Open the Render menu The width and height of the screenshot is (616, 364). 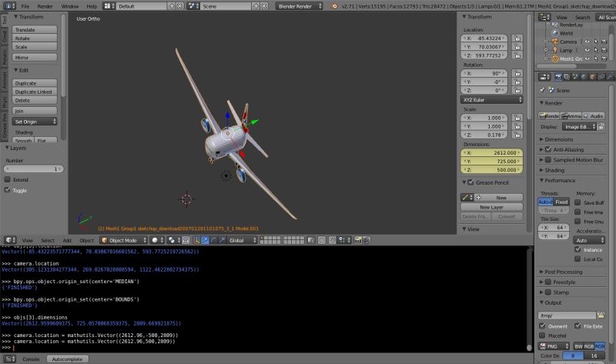45,6
